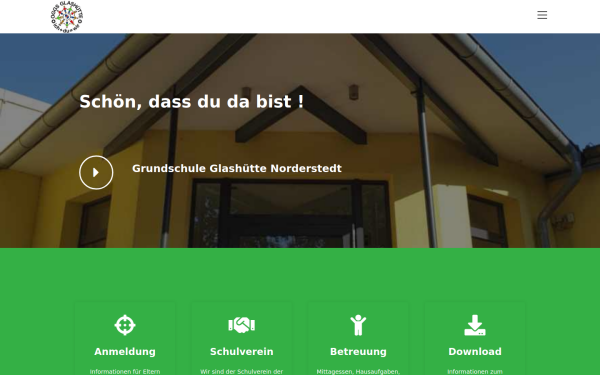Click the Anmeldung crosshair icon
600x375 pixels.
[x=125, y=325]
